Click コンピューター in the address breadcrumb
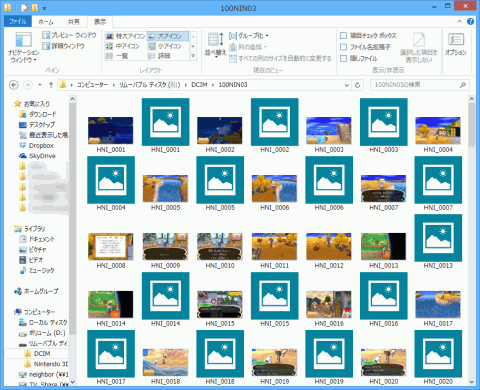The width and height of the screenshot is (480, 390). 92,85
